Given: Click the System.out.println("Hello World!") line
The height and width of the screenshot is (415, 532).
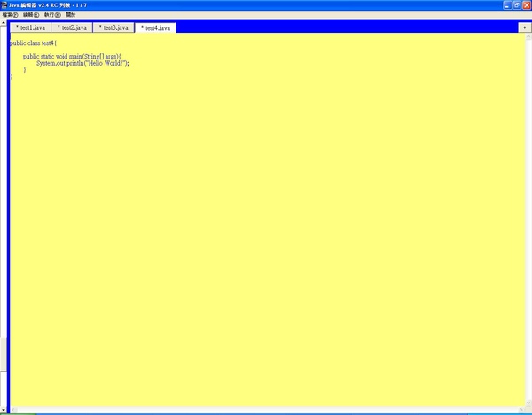Looking at the screenshot, I should (82, 63).
